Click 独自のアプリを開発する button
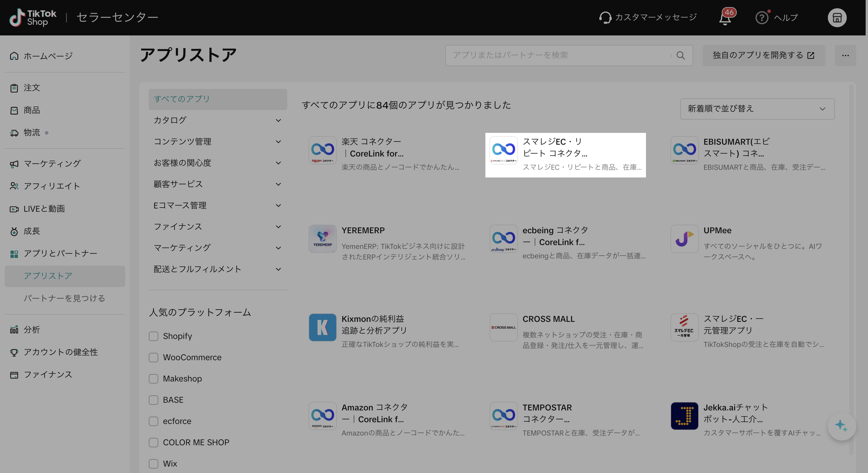The image size is (868, 473). [x=763, y=56]
